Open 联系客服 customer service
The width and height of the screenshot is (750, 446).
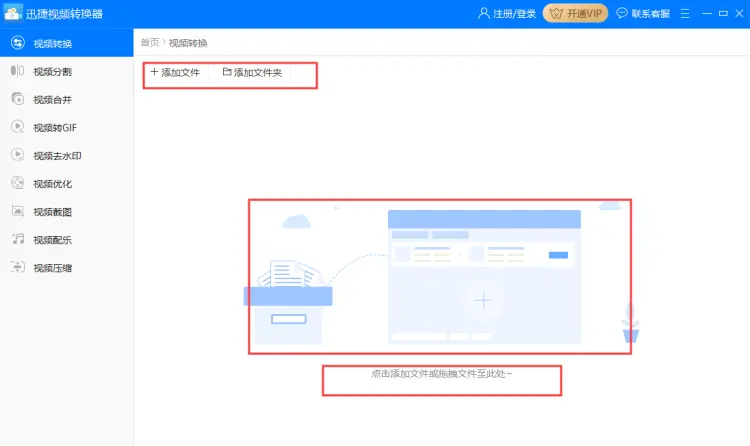pyautogui.click(x=643, y=13)
